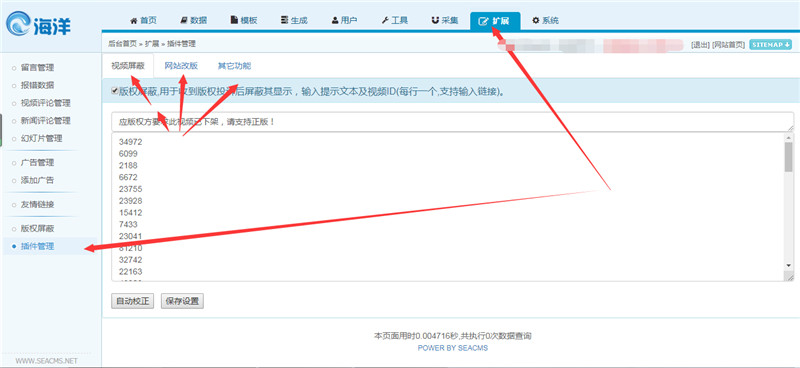Click the 自动校正 button
The image size is (800, 368).
pos(132,301)
